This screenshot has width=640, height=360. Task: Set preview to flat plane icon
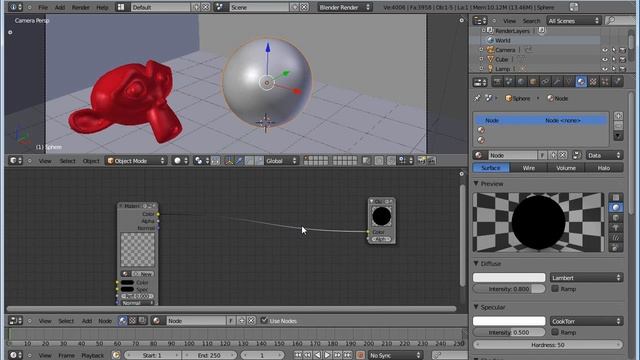(616, 198)
